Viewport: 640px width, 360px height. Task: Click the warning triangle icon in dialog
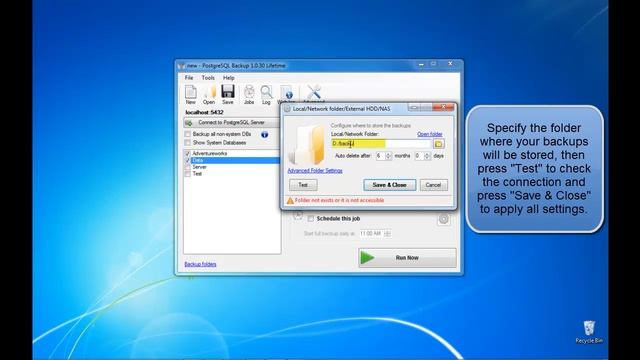pyautogui.click(x=290, y=200)
